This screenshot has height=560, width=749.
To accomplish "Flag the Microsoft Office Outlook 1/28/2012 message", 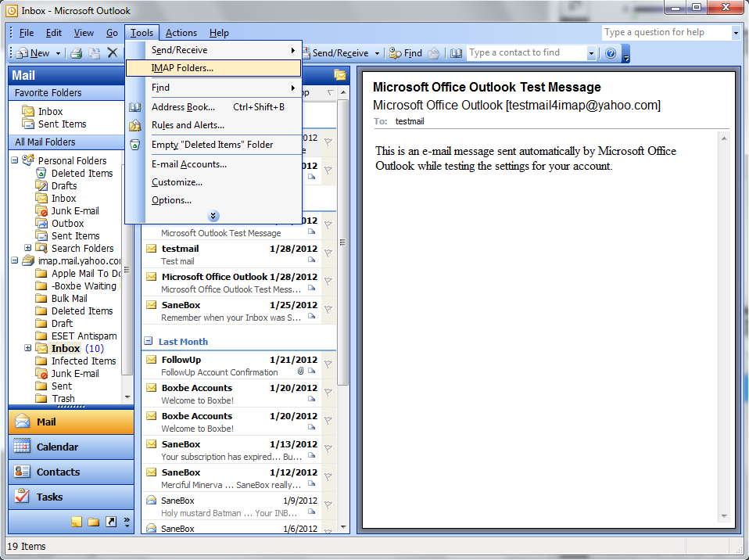I will click(328, 282).
